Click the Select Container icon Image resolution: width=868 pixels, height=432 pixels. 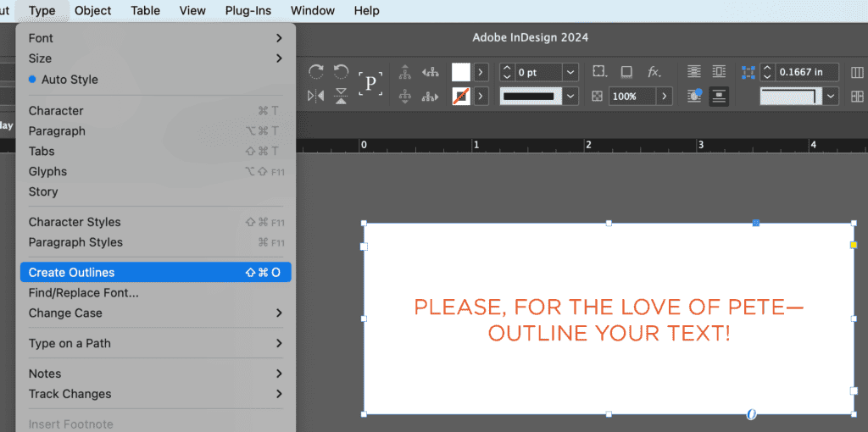pyautogui.click(x=405, y=72)
